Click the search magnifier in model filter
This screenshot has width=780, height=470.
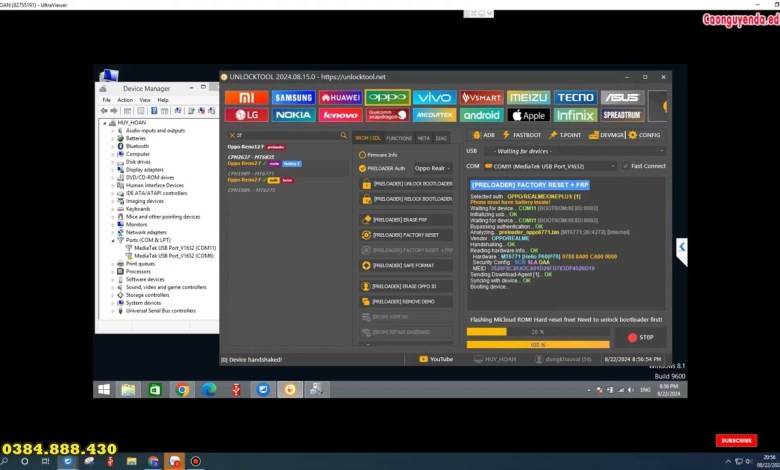pyautogui.click(x=343, y=135)
